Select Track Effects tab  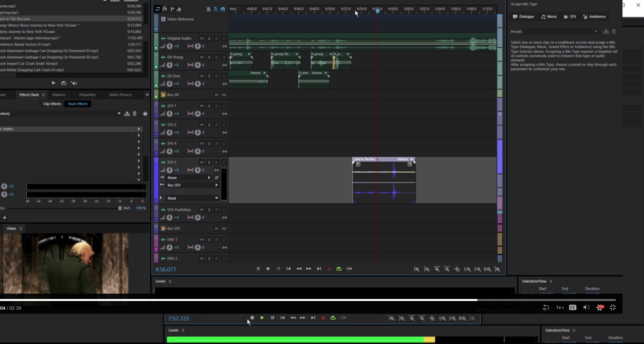tap(78, 104)
